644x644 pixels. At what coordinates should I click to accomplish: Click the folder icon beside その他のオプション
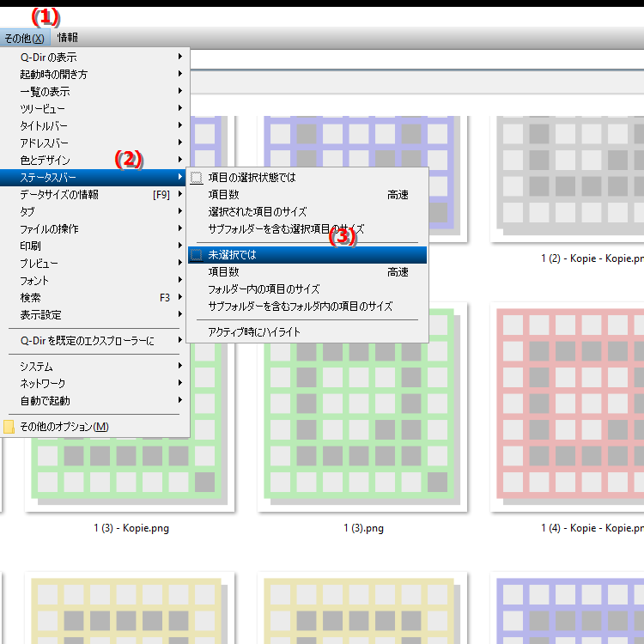pos(9,427)
